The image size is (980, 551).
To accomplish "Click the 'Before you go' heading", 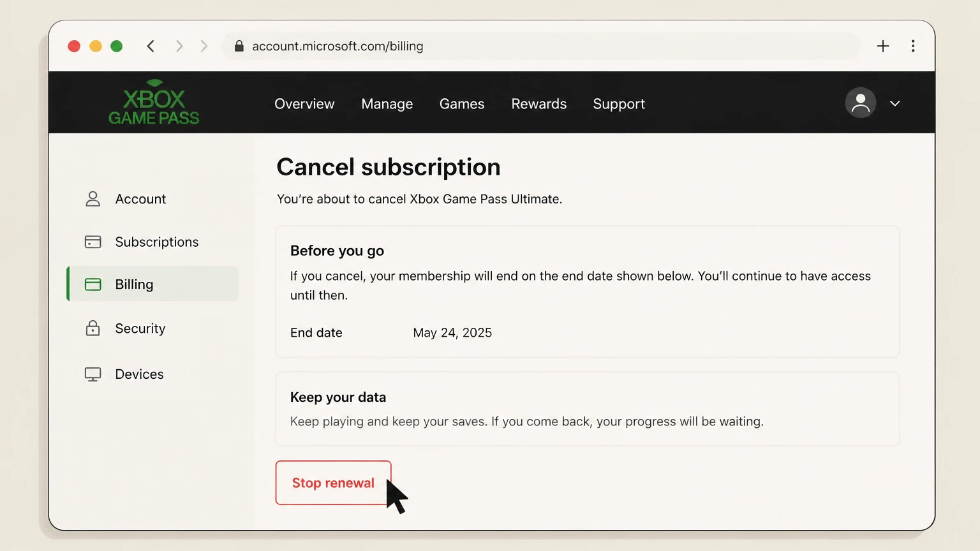I will click(x=337, y=251).
